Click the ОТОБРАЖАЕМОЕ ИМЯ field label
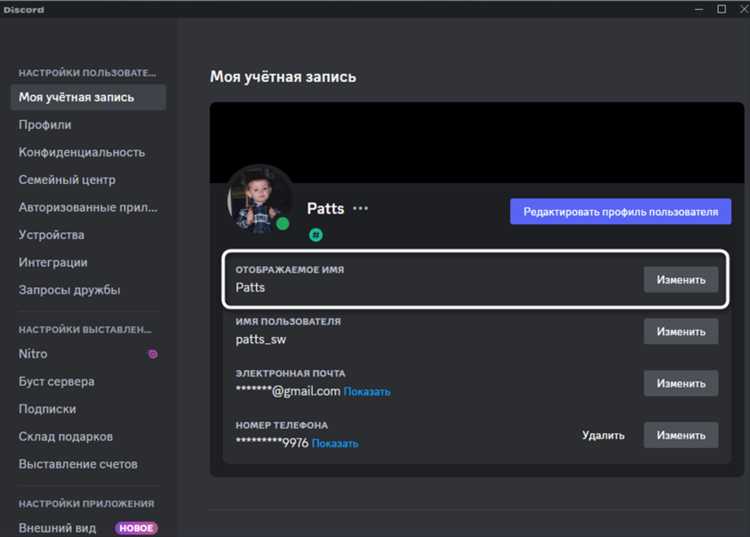The height and width of the screenshot is (537, 750). [290, 270]
